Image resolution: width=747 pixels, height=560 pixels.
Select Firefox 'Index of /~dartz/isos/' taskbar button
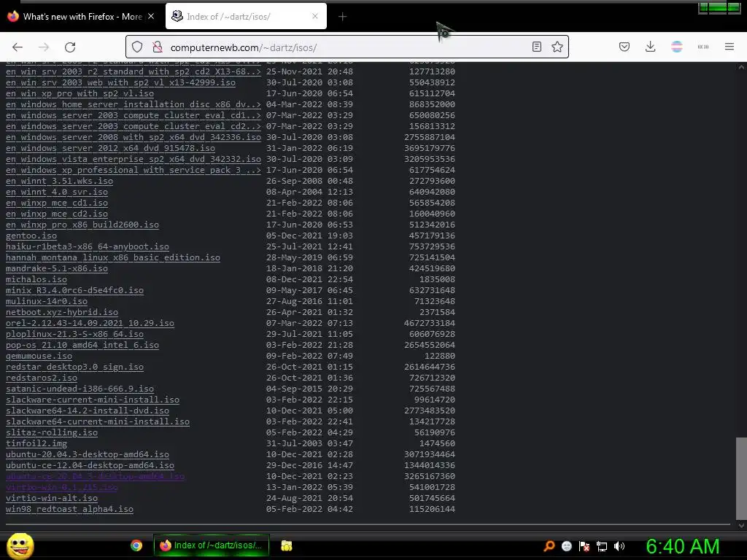pos(212,545)
